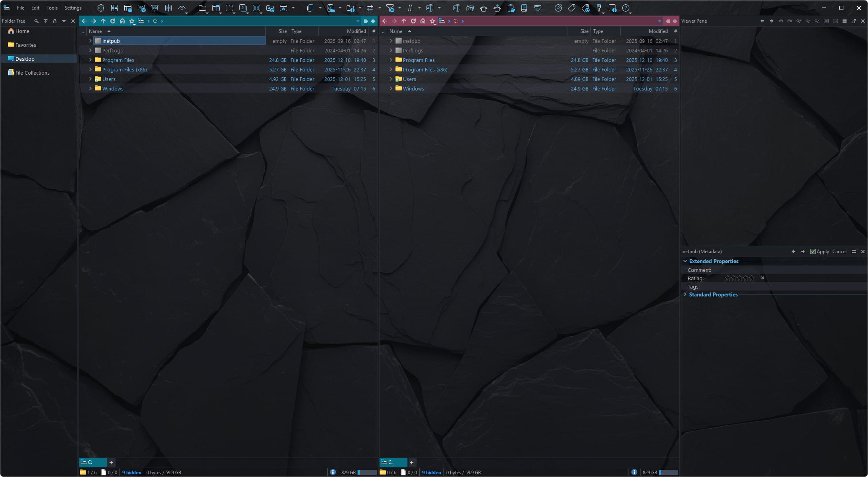
Task: Refresh the left file pane
Action: (x=113, y=21)
